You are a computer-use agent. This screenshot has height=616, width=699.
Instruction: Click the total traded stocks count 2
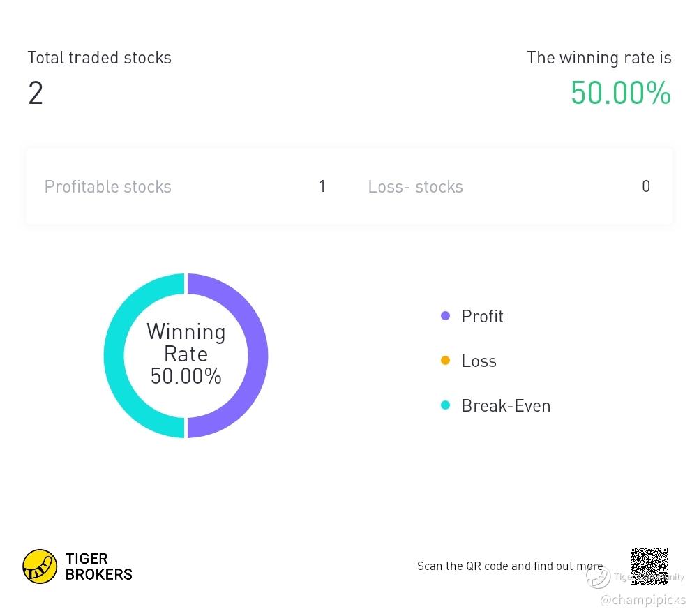pos(36,93)
